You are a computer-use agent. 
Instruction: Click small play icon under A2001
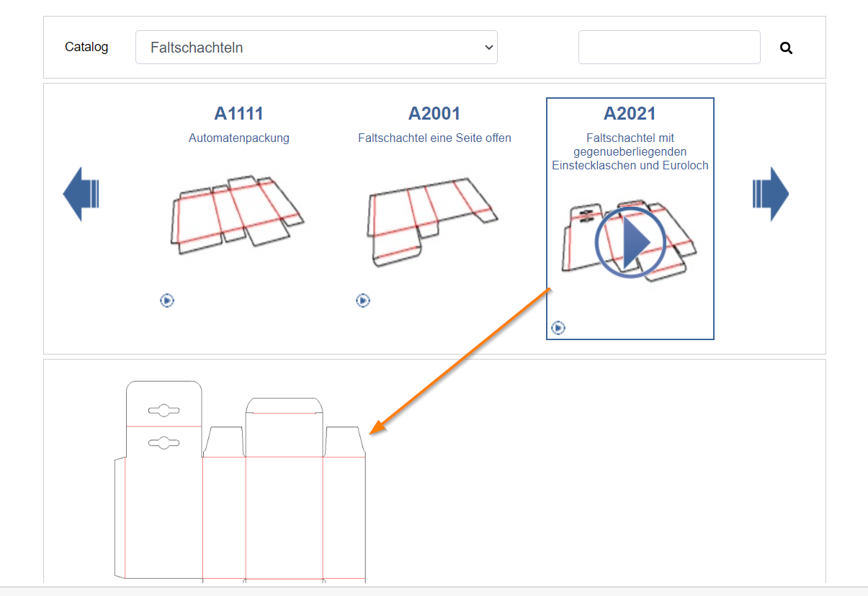click(363, 301)
